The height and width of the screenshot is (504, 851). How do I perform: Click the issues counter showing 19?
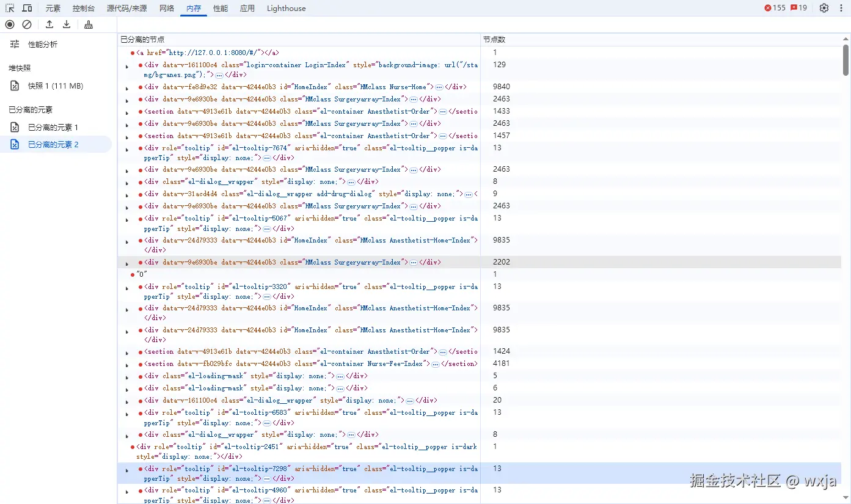(x=798, y=8)
